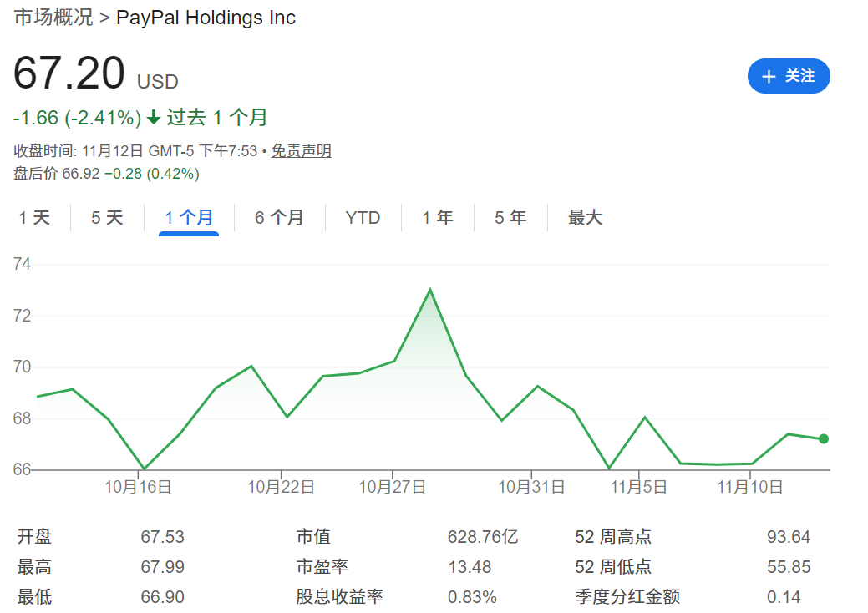Click the chart peak near 10月27日
Viewport: 868px width, 613px height.
[x=429, y=288]
